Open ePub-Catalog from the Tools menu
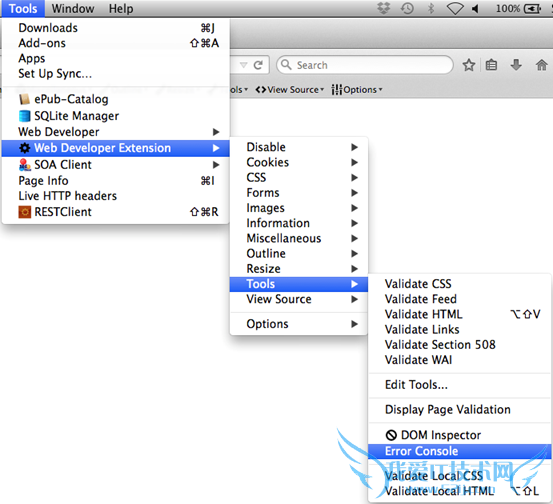Screen dimensions: 553x504 (116, 99)
